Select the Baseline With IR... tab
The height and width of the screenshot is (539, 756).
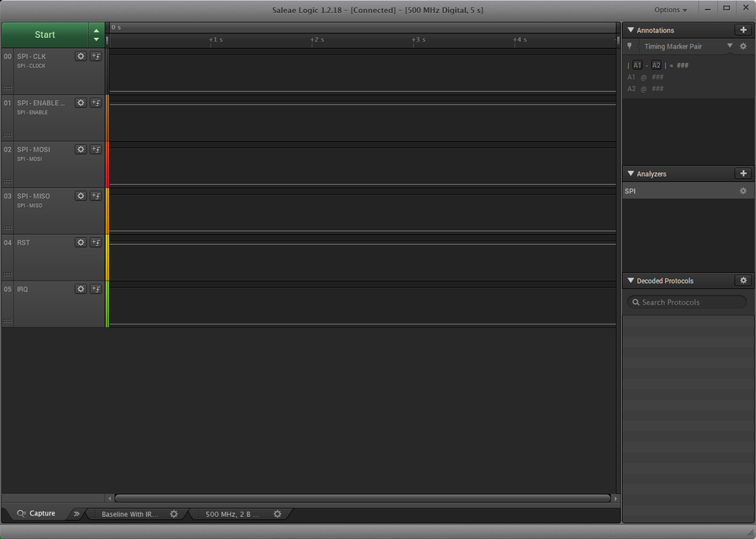tap(130, 515)
